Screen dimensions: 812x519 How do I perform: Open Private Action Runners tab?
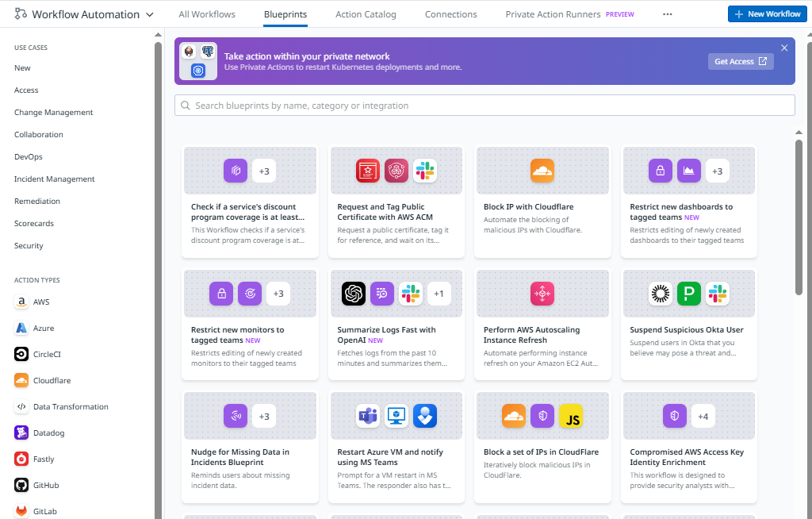coord(553,14)
